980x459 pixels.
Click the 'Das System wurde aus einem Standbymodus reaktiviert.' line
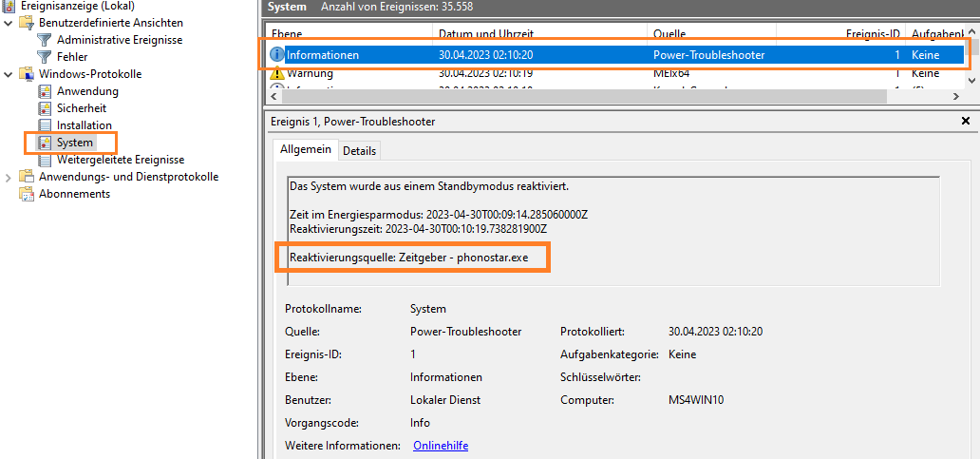click(x=429, y=186)
